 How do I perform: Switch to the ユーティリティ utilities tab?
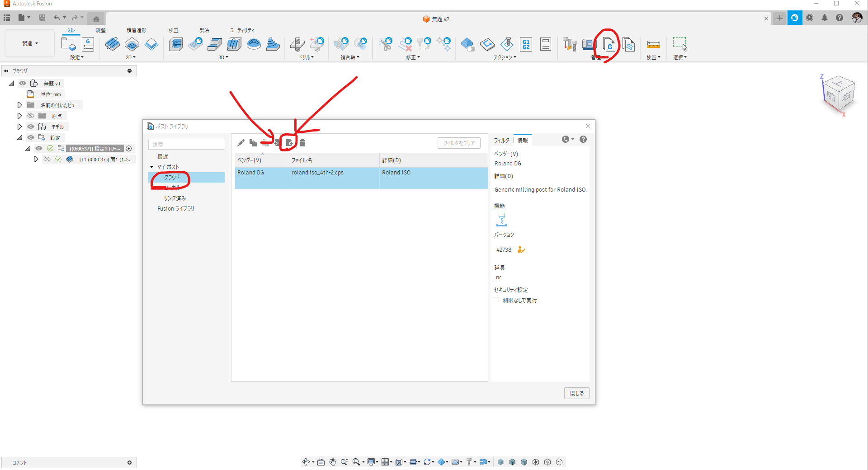pos(242,30)
